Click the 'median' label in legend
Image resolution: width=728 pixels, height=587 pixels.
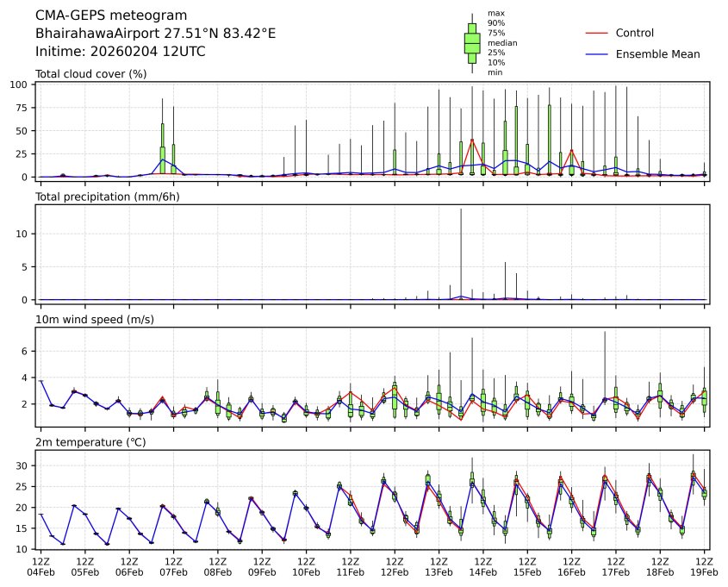pos(496,42)
